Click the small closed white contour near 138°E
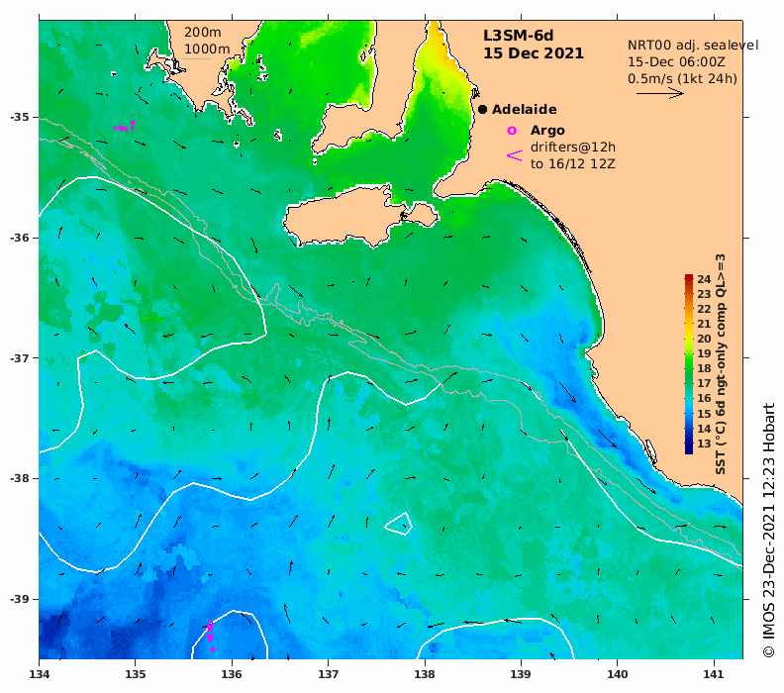Viewport: 784px width, 693px height. [x=399, y=524]
